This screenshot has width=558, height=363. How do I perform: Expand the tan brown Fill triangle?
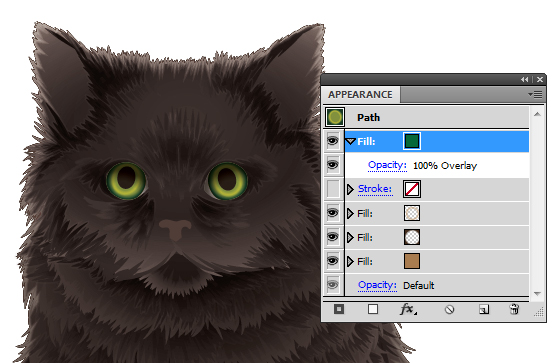pos(350,262)
